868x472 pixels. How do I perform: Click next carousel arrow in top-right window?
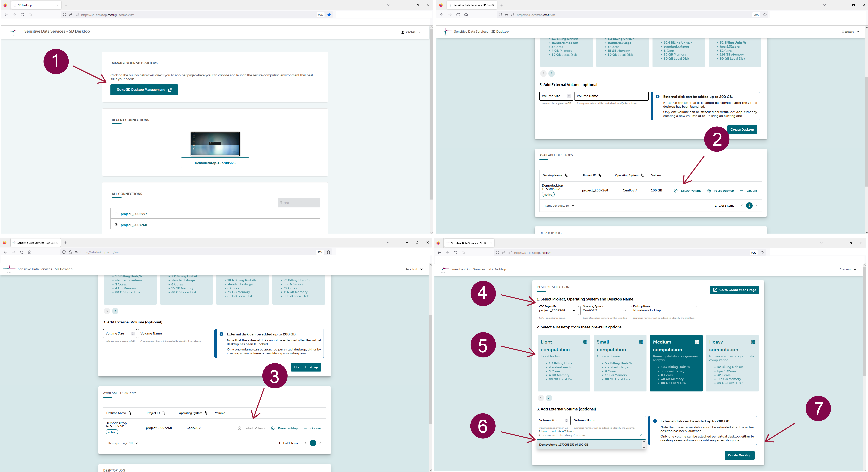pos(551,73)
